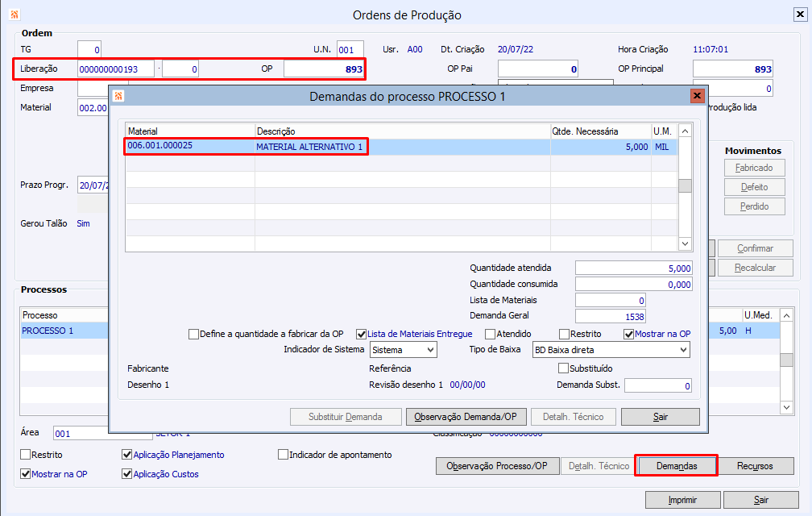Screen dimensions: 812x516
Task: Open the 'Recursos' button
Action: [x=755, y=466]
